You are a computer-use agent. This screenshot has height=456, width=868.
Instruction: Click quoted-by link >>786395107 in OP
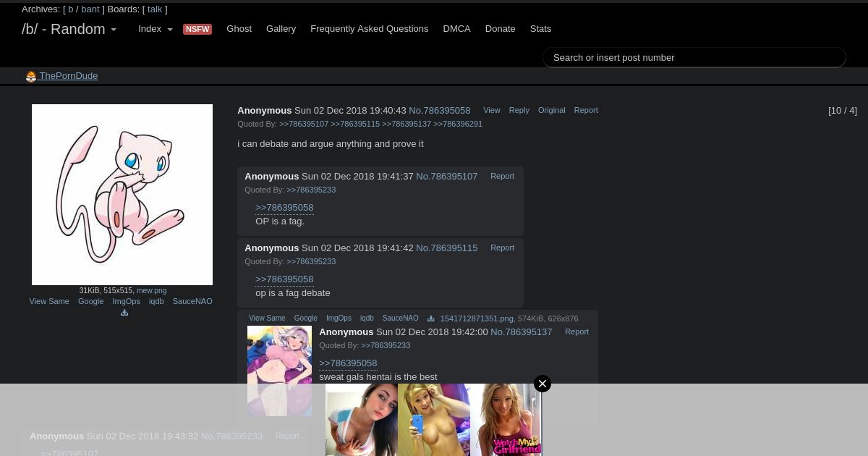tap(304, 124)
